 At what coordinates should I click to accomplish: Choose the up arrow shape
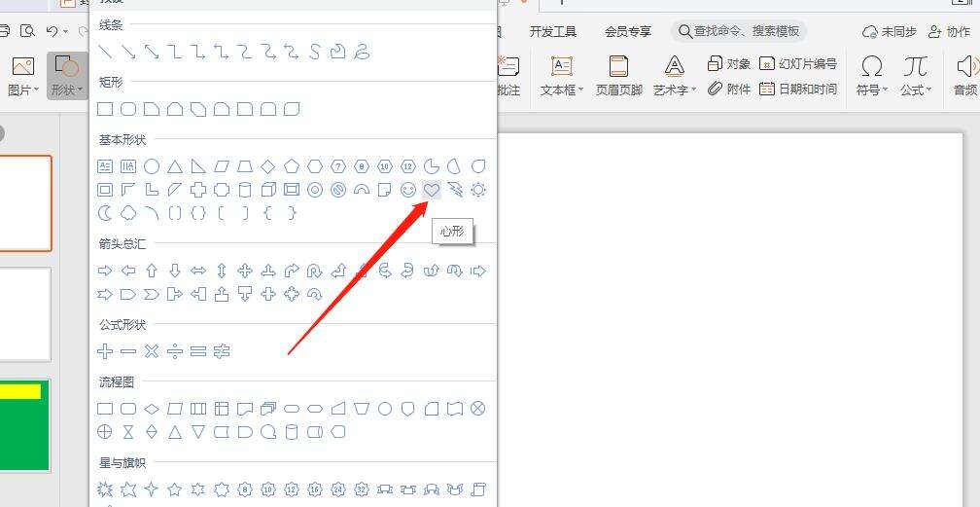pos(152,272)
